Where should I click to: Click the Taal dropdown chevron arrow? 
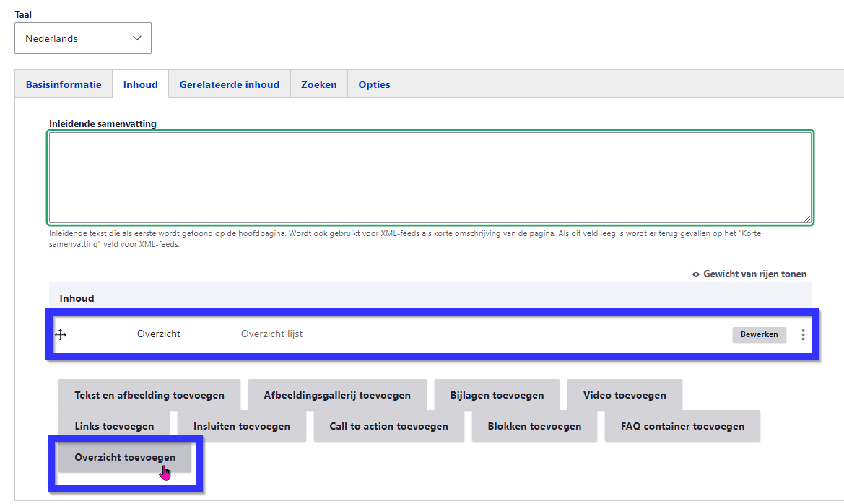tap(137, 38)
